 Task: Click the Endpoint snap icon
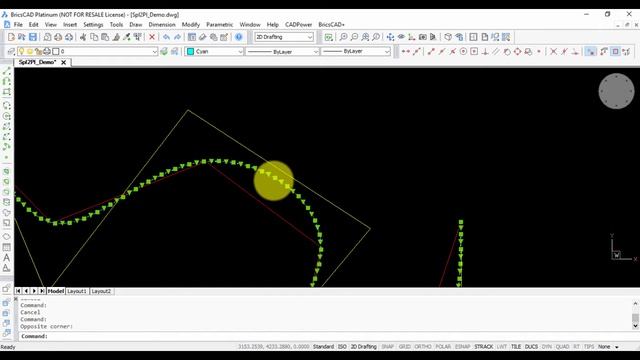click(431, 51)
